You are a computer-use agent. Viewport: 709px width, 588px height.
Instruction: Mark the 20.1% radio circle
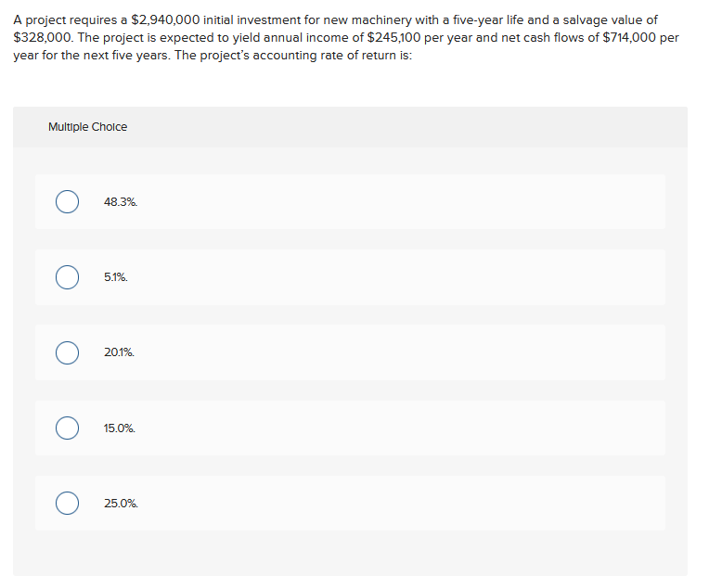(x=68, y=352)
